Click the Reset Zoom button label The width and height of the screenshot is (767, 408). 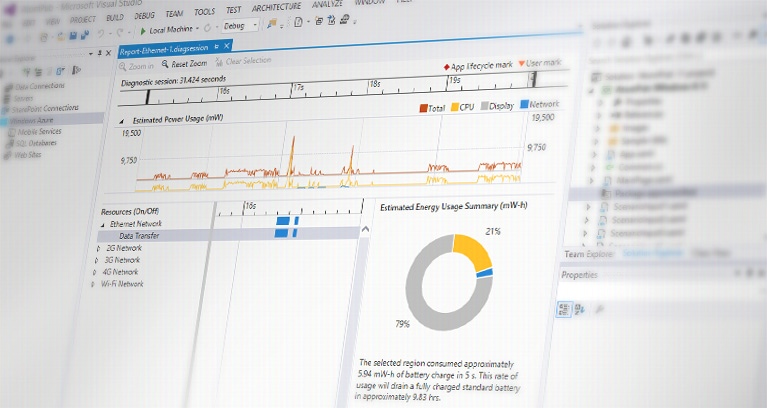click(x=189, y=64)
